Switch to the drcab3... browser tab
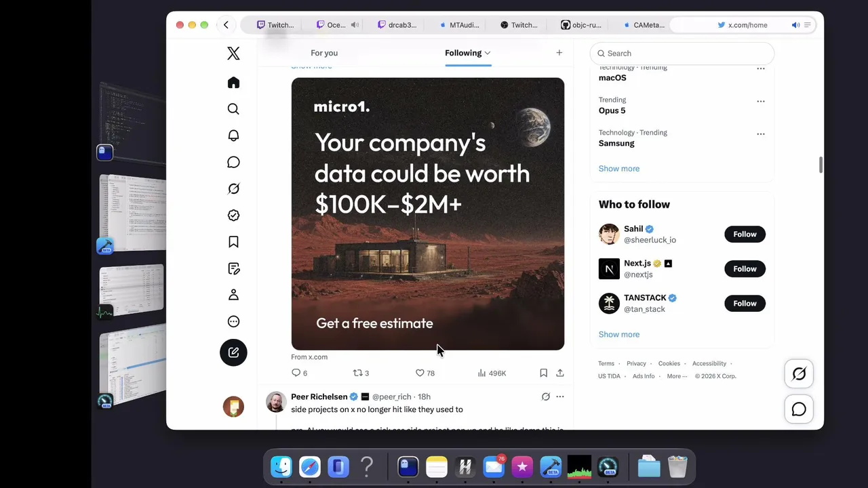This screenshot has width=868, height=488. tap(397, 25)
